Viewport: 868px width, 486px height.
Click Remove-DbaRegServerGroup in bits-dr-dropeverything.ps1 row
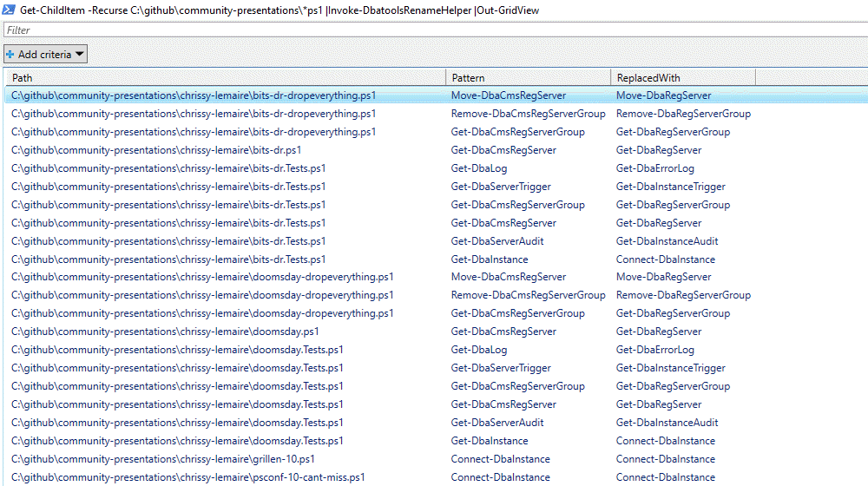(683, 114)
